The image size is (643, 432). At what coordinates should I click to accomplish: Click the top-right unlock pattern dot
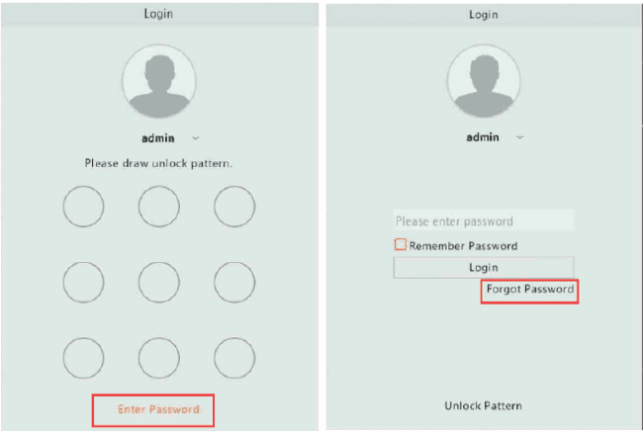pyautogui.click(x=234, y=207)
